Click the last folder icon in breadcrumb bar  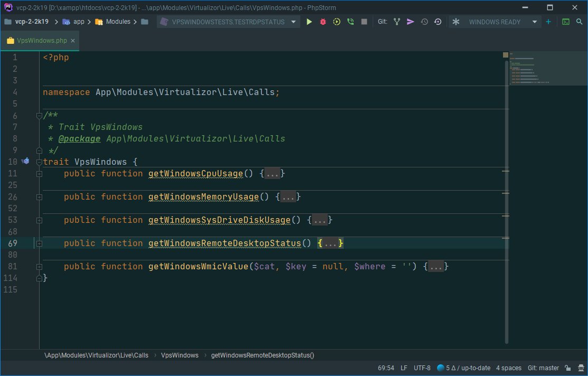tap(145, 22)
